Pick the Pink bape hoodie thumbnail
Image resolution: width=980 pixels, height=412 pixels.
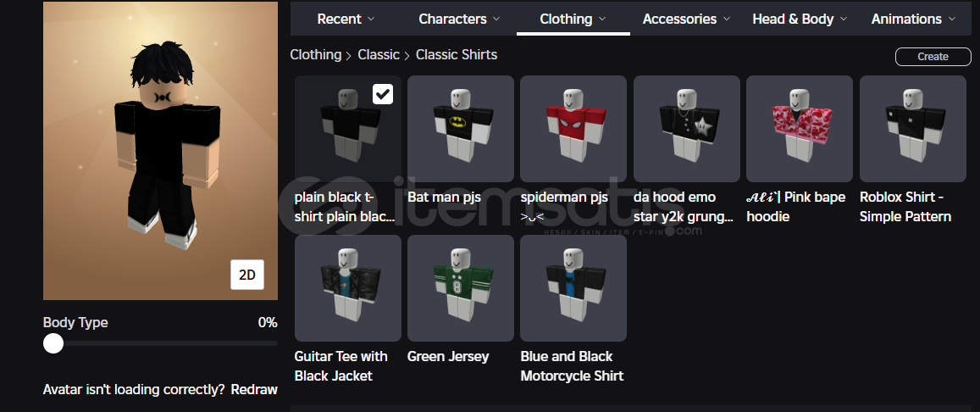point(800,129)
